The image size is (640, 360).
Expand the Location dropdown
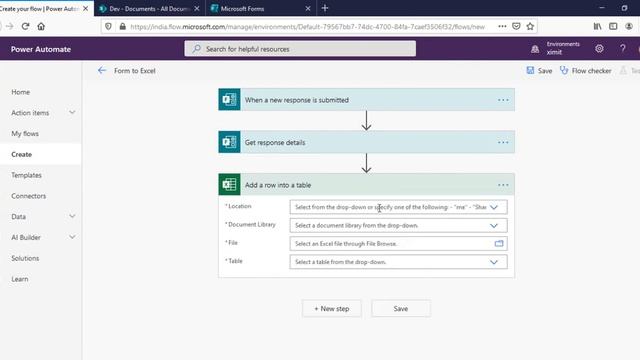[x=493, y=207]
